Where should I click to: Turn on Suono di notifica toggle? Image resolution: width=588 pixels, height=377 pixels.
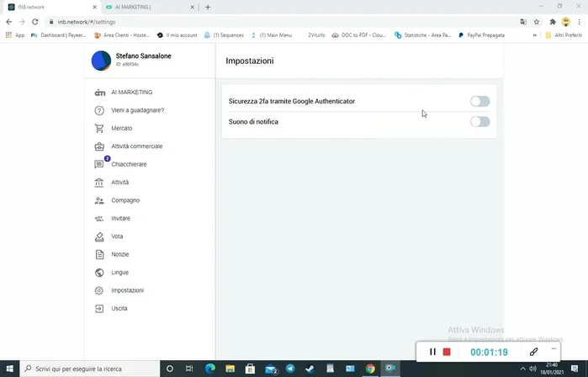[x=479, y=122]
